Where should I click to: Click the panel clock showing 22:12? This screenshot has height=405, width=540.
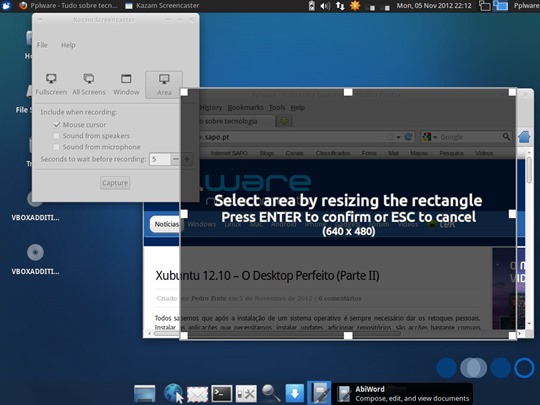tap(434, 6)
